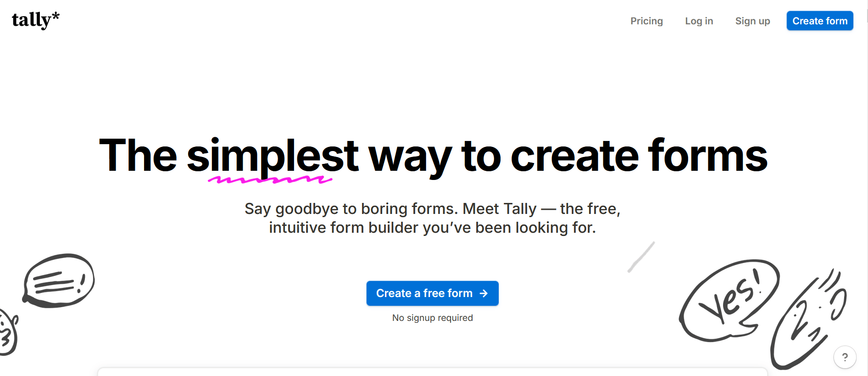This screenshot has height=376, width=868.
Task: Click the gray diagonal pencil stroke doodle
Action: pyautogui.click(x=641, y=257)
